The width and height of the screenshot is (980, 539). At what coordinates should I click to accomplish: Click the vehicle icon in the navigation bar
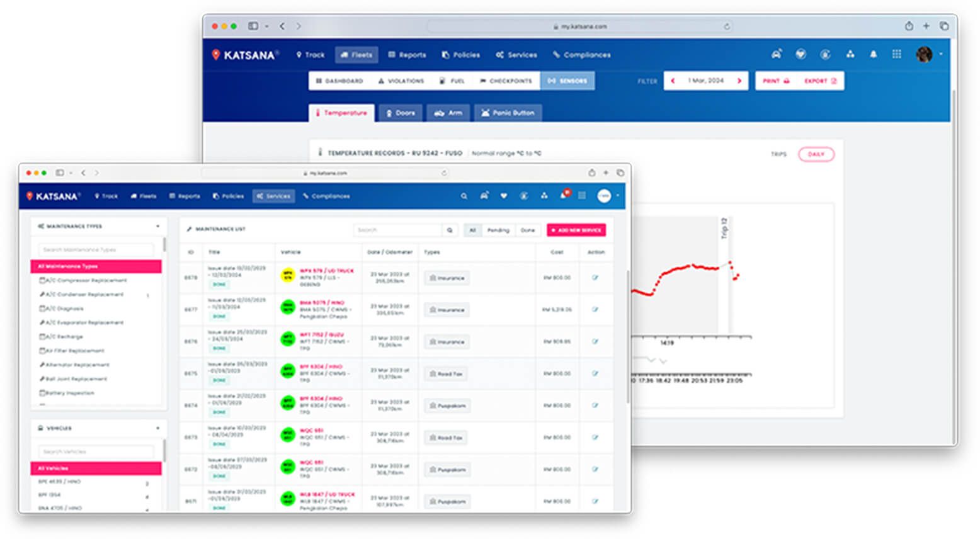click(x=777, y=54)
